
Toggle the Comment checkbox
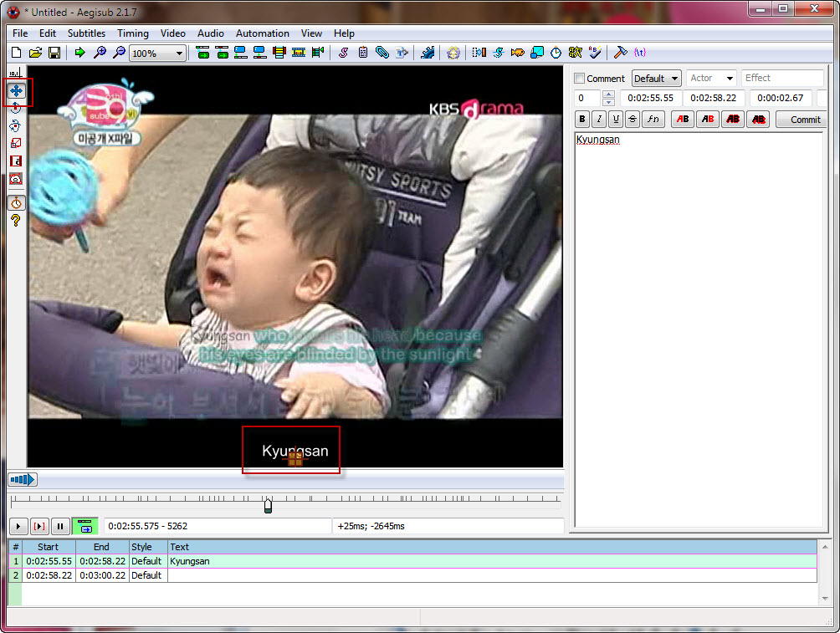coord(579,79)
